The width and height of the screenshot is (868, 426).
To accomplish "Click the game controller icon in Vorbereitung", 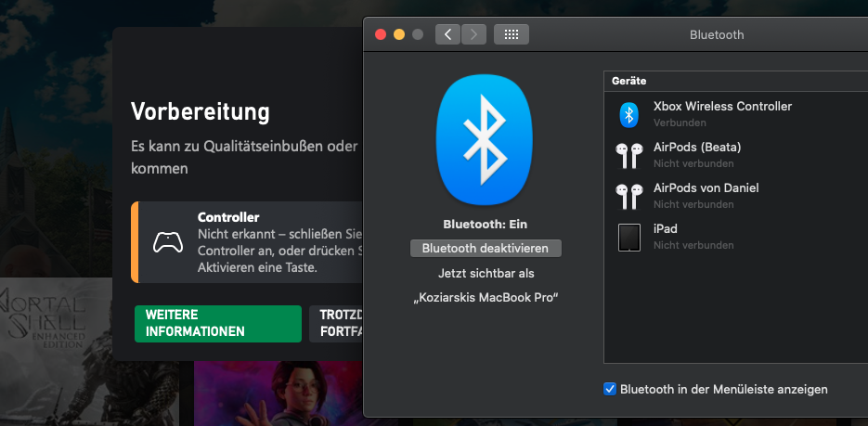I will 168,242.
